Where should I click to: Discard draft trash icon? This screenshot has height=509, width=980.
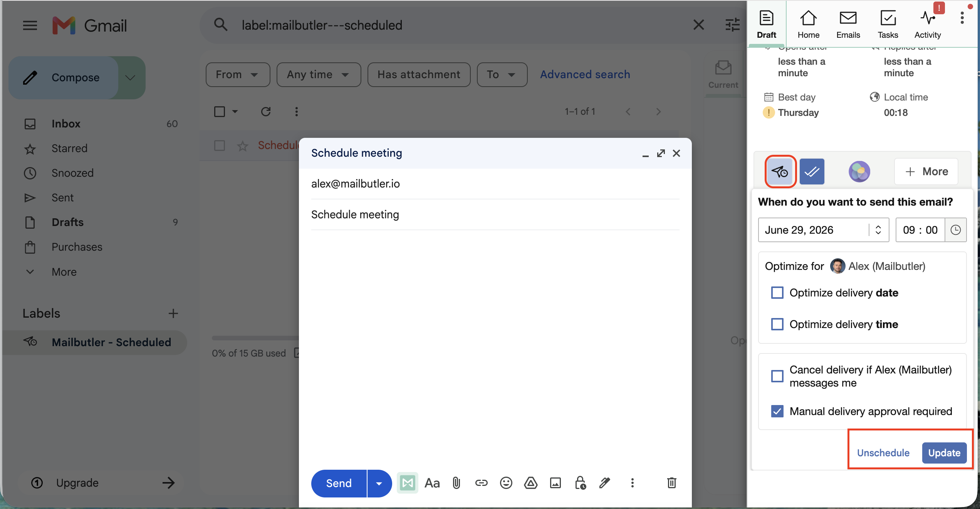[x=671, y=483]
